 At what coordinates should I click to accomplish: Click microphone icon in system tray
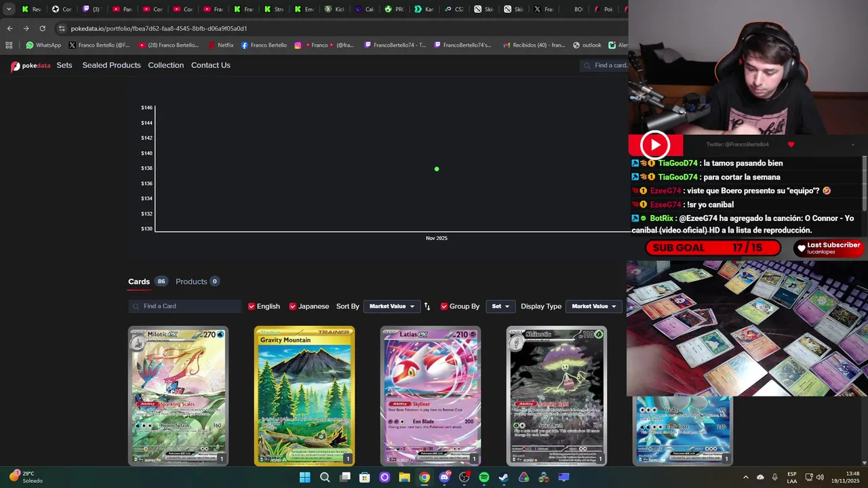pyautogui.click(x=774, y=477)
